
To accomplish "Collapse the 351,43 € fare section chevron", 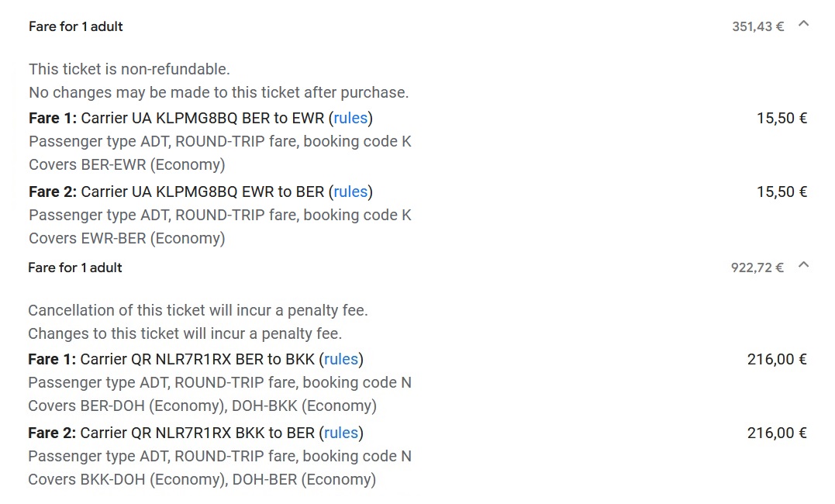I will [803, 24].
